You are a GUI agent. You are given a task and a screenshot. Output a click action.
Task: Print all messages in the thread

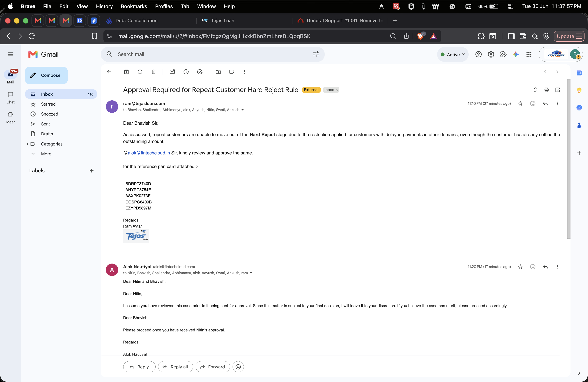click(x=546, y=90)
